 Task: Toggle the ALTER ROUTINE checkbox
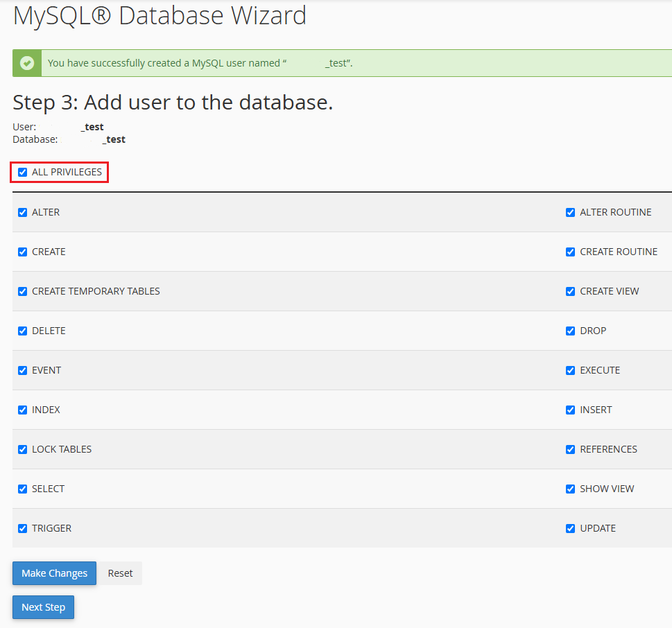click(571, 213)
